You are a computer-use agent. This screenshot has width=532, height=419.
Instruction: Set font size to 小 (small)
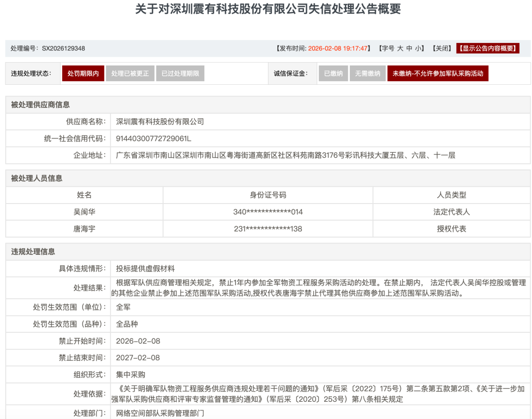pyautogui.click(x=418, y=48)
